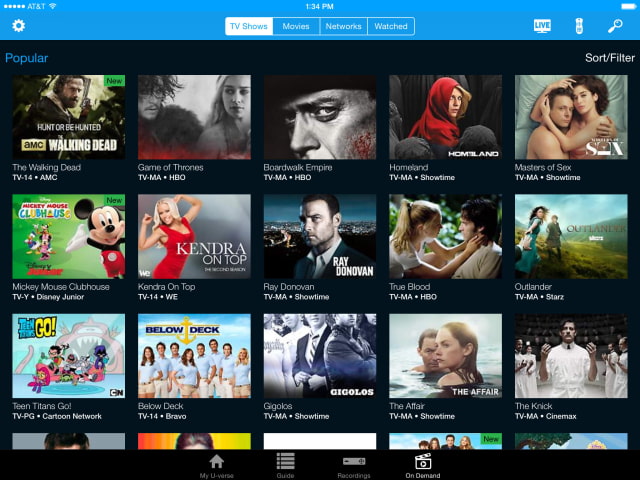Image resolution: width=640 pixels, height=480 pixels.
Task: Open The Affair thumbnail
Action: coord(446,356)
